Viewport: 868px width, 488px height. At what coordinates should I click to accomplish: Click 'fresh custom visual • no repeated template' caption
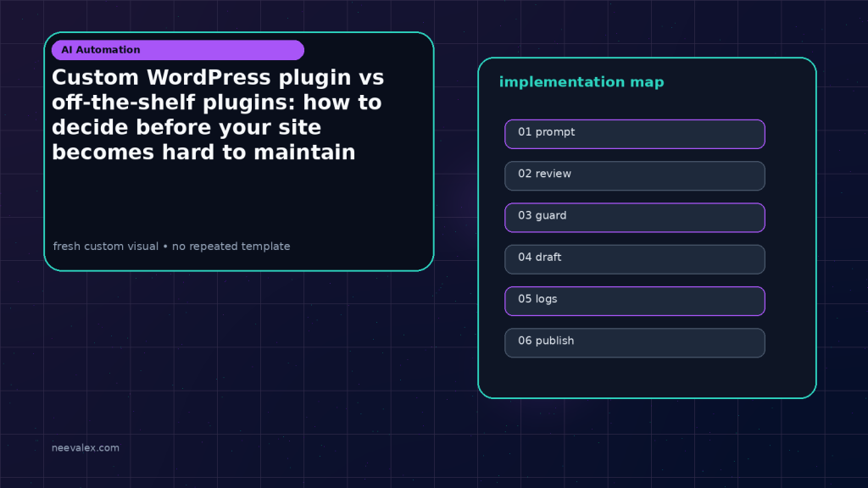click(x=171, y=247)
